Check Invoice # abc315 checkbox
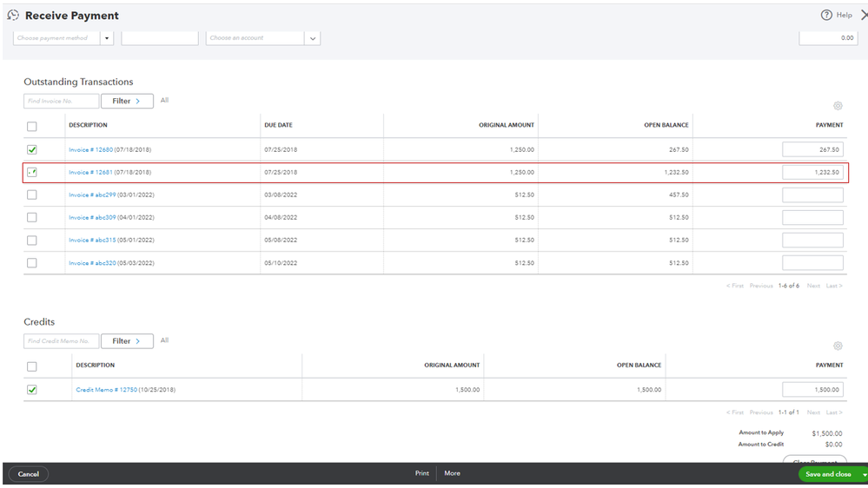Screen dimensions: 868x488 coord(32,241)
